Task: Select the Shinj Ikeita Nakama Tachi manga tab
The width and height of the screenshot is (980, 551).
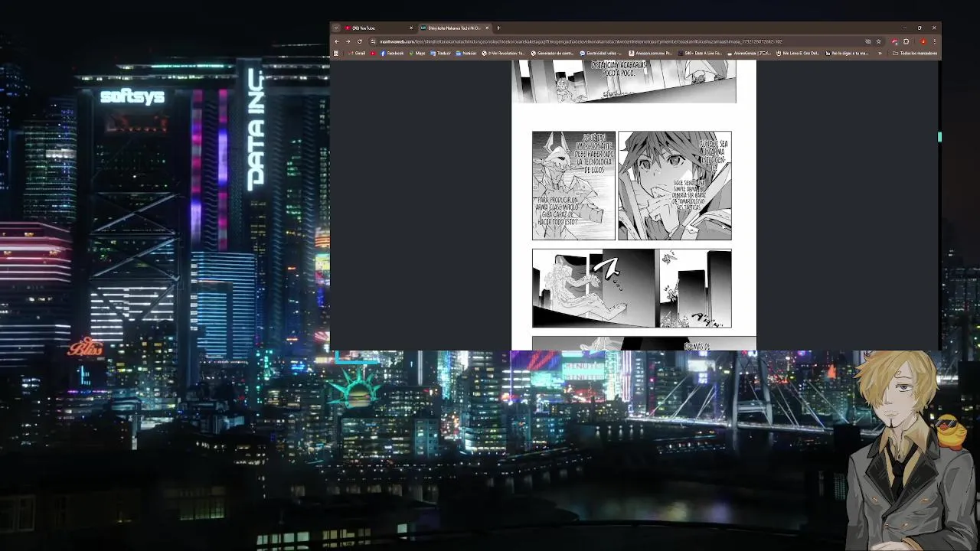Action: [x=455, y=28]
